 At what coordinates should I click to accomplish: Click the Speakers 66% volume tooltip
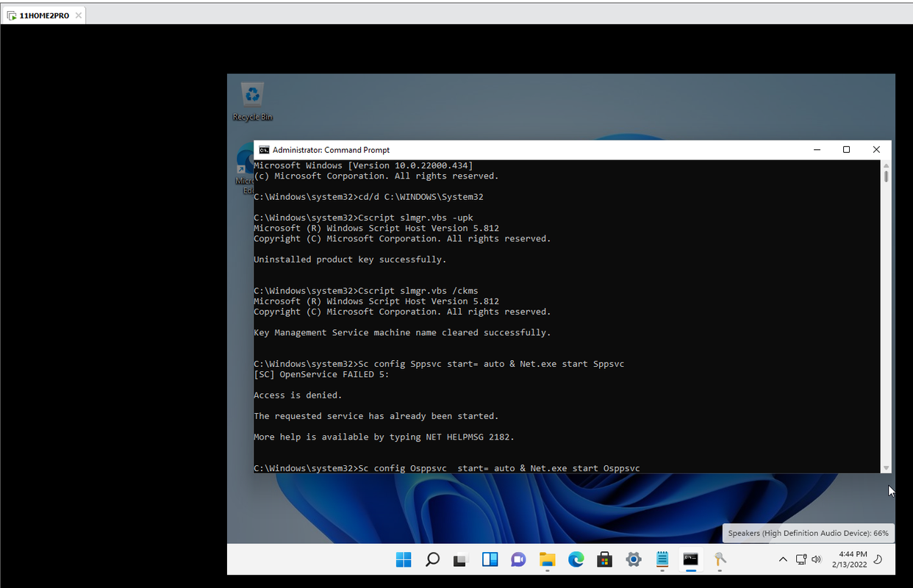[809, 533]
